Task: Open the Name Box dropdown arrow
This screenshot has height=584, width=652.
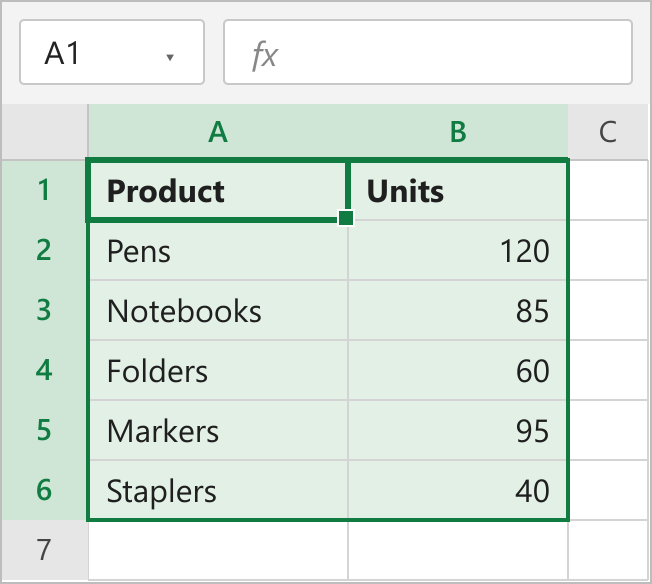Action: point(170,57)
